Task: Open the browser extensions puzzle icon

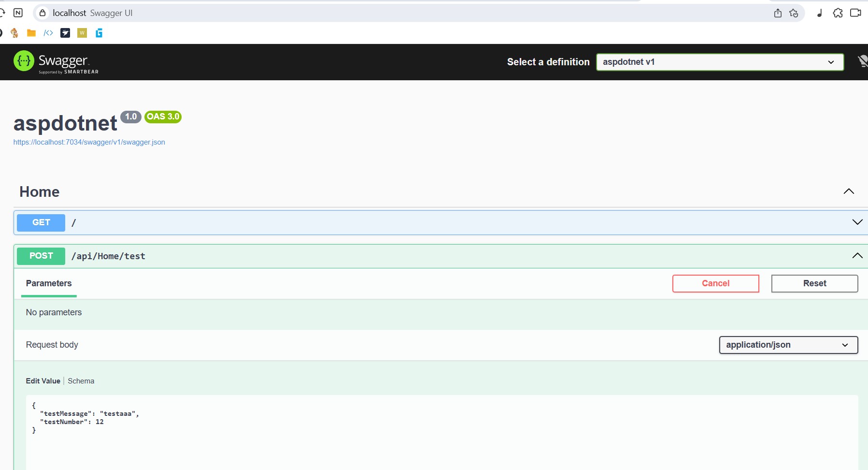Action: coord(838,13)
